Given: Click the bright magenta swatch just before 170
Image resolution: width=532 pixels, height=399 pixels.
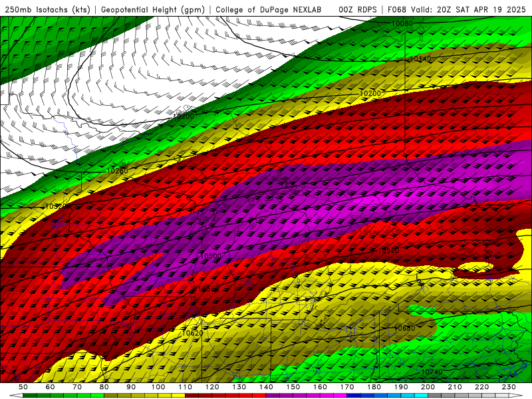Looking at the screenshot, I should point(340,395).
